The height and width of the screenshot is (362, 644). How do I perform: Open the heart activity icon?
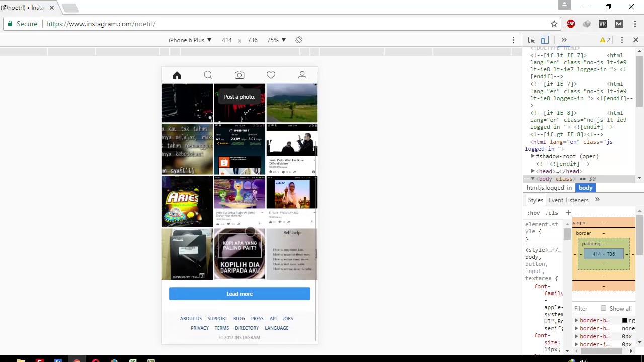tap(271, 75)
